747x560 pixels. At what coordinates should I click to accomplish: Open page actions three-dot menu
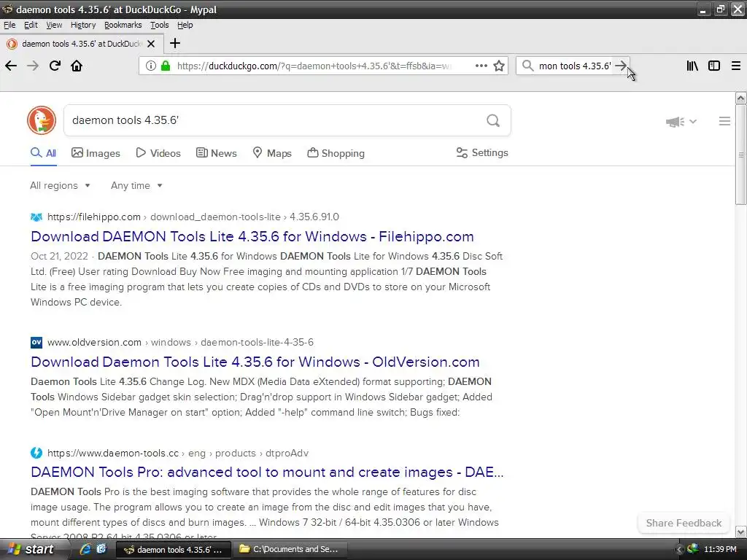(481, 66)
